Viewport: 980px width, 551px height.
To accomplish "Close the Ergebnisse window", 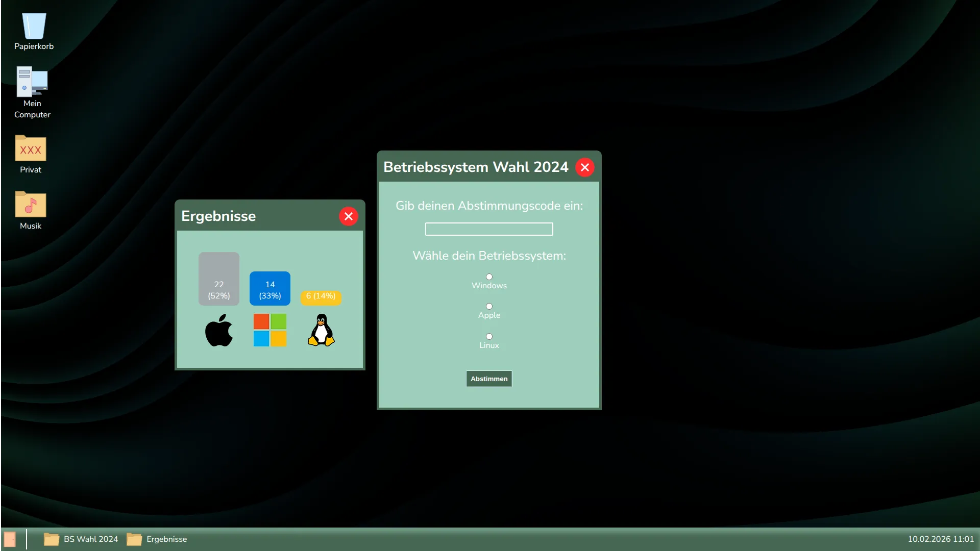I will click(349, 216).
